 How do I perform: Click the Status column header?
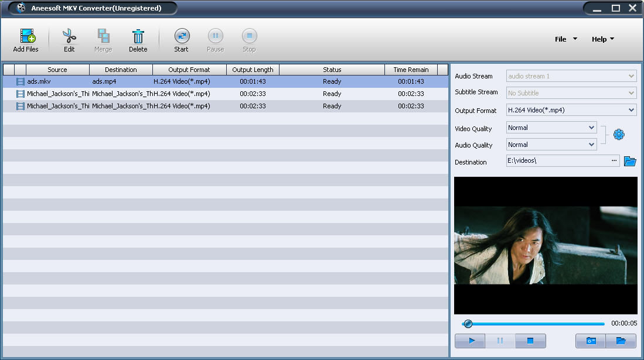(332, 70)
